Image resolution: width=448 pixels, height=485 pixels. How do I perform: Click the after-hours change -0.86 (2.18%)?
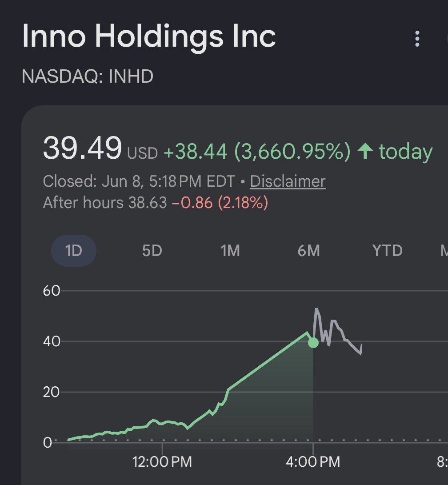[x=220, y=203]
